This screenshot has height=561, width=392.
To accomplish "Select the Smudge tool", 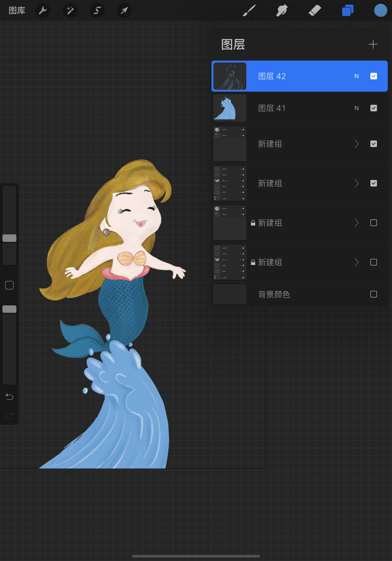I will point(282,10).
